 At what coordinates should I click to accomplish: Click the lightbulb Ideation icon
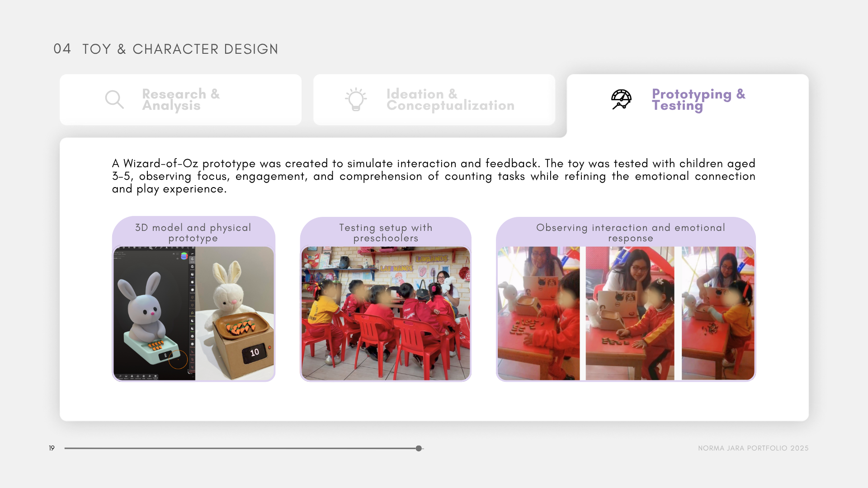coord(356,99)
